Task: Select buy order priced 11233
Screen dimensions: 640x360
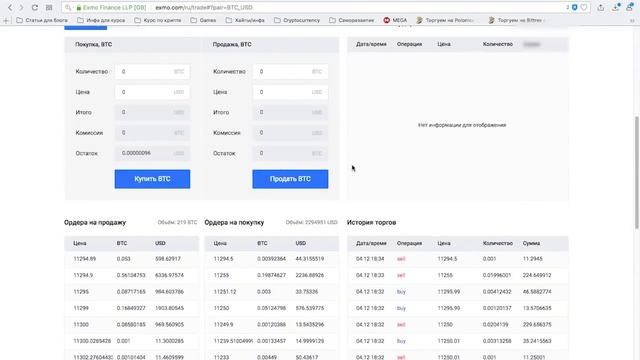Action: [271, 356]
